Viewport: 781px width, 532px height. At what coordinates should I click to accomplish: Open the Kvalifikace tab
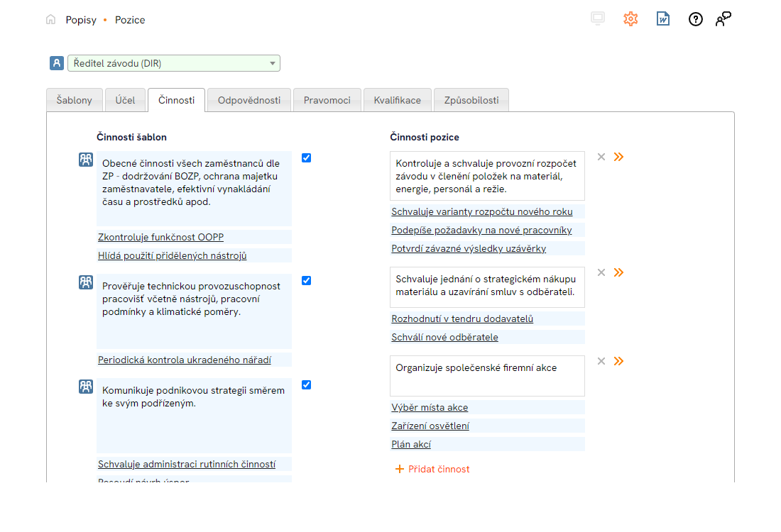398,100
